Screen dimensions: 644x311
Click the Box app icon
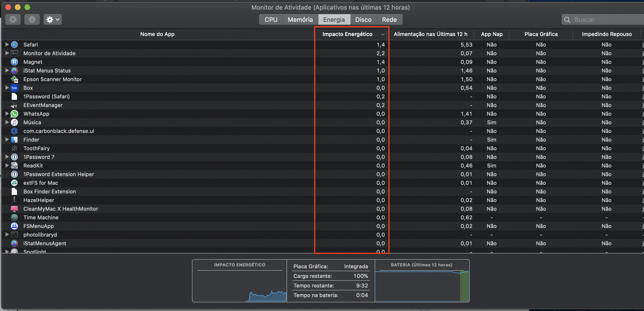(14, 88)
